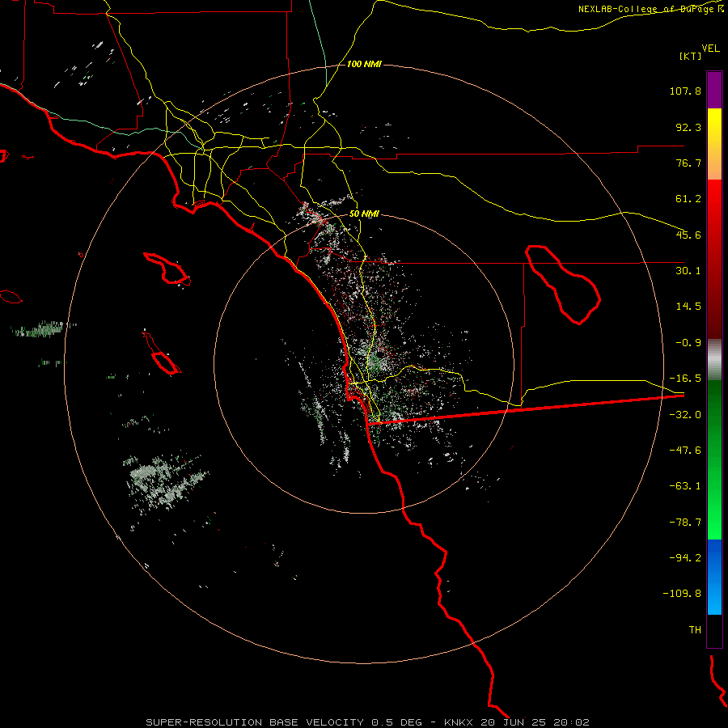Click the 61.2 legend value
The width and height of the screenshot is (728, 728).
pos(688,199)
